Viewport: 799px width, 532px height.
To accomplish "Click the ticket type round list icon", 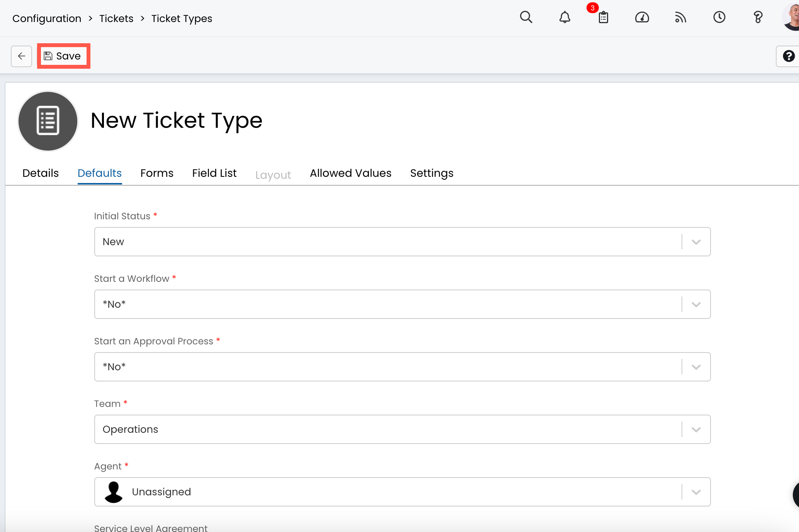I will (x=48, y=121).
